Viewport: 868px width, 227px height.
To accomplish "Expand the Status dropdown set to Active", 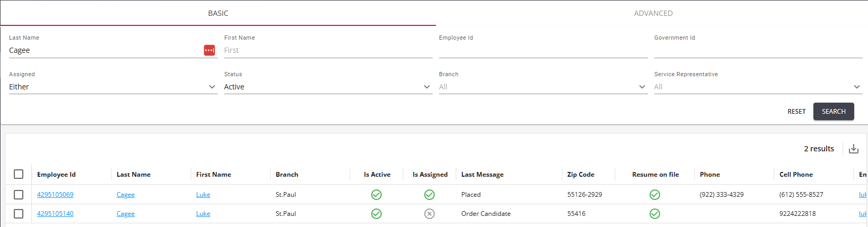I will (x=327, y=87).
